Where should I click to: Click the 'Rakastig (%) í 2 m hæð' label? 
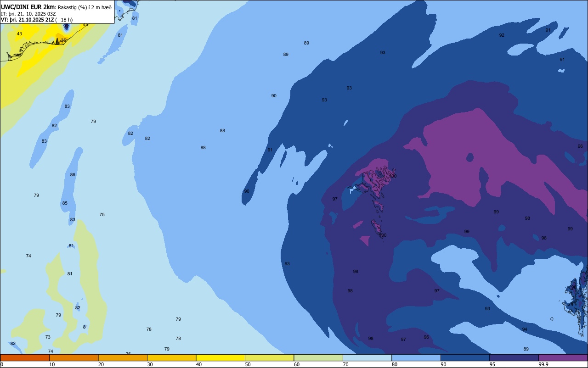85,7
